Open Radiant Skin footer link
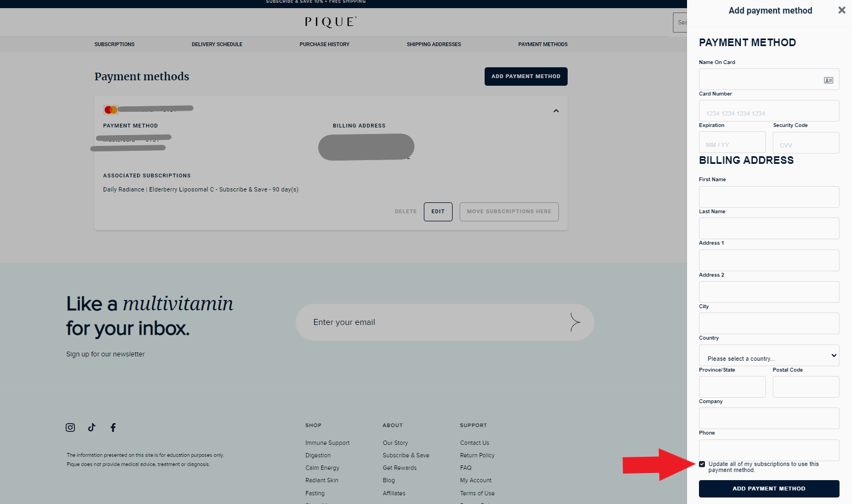Image resolution: width=852 pixels, height=504 pixels. (322, 481)
